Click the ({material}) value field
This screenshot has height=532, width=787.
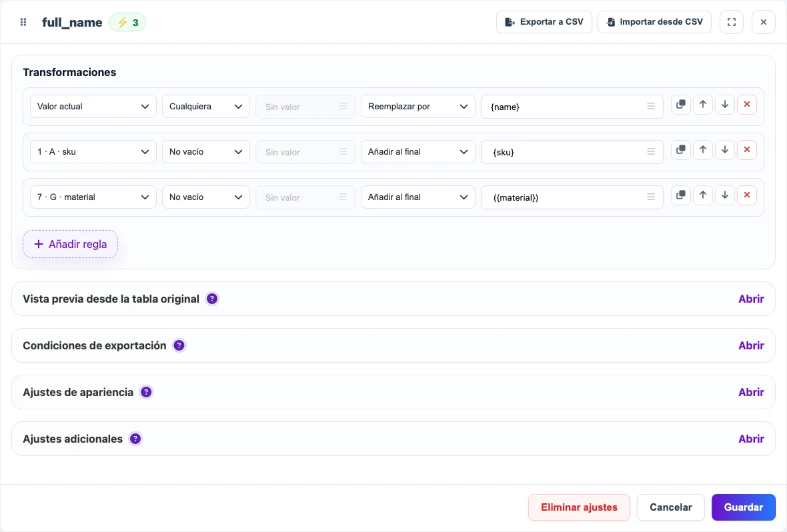click(572, 197)
